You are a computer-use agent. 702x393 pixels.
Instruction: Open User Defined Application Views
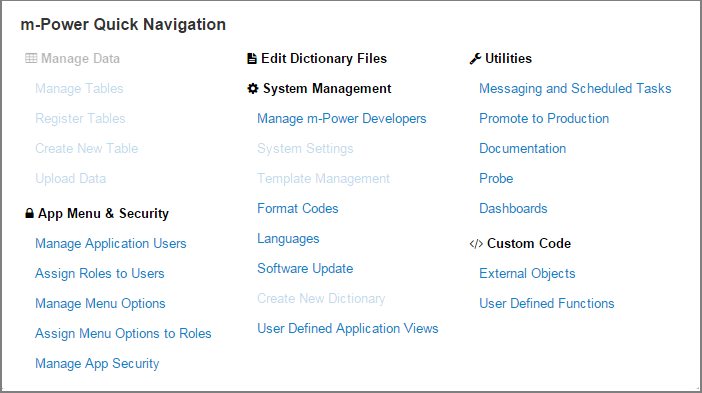pos(348,329)
